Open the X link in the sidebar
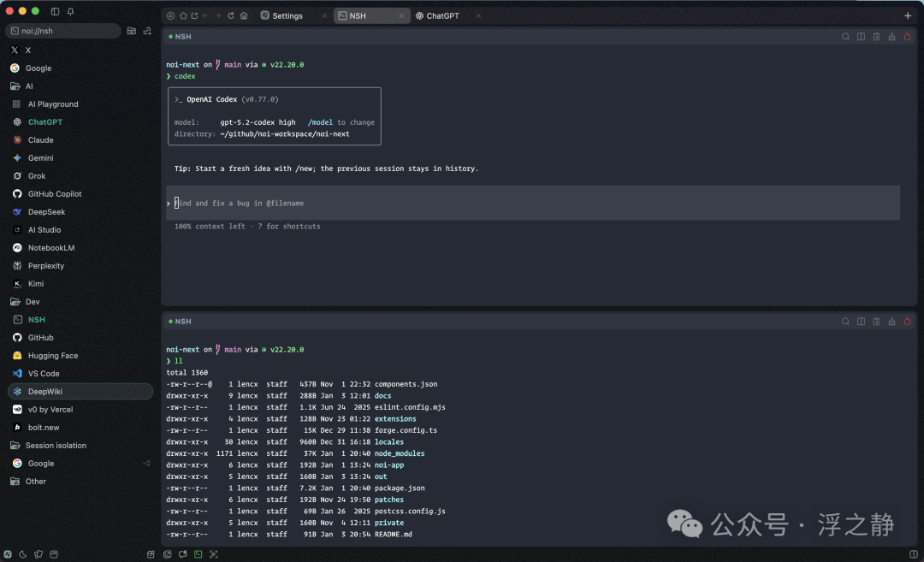 [80, 50]
